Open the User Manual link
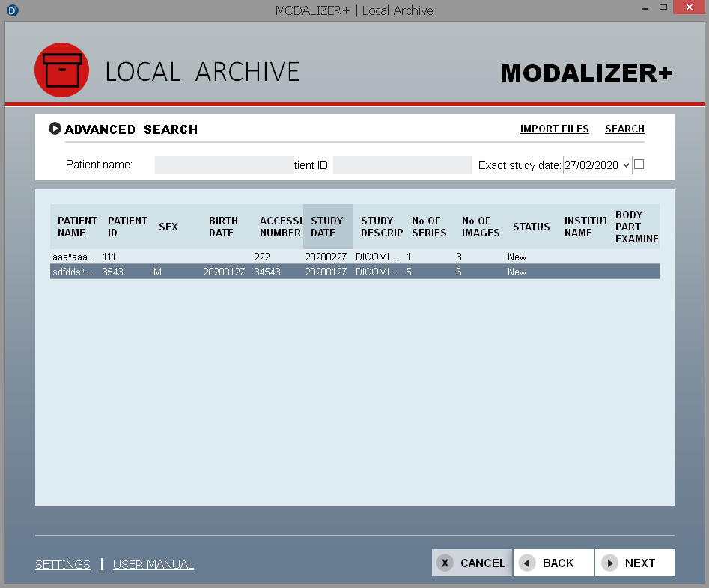This screenshot has height=588, width=709. [153, 565]
